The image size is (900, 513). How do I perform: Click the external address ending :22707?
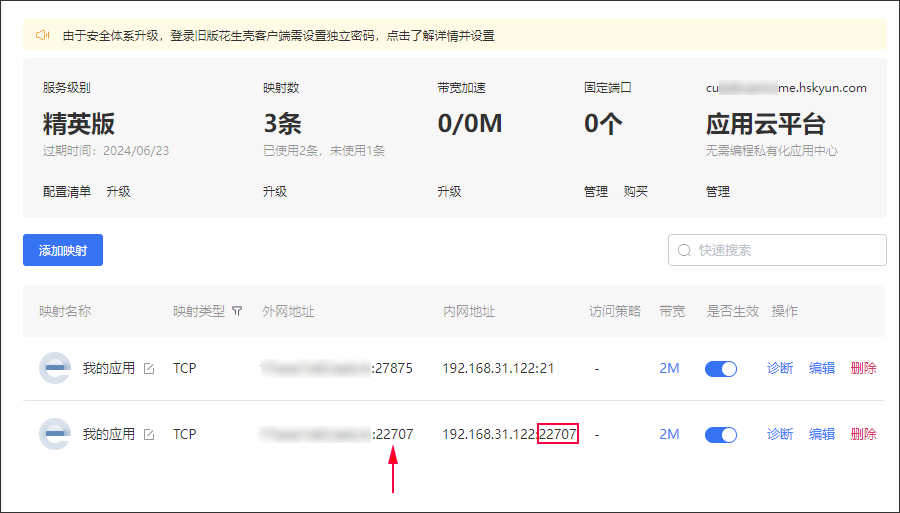336,434
